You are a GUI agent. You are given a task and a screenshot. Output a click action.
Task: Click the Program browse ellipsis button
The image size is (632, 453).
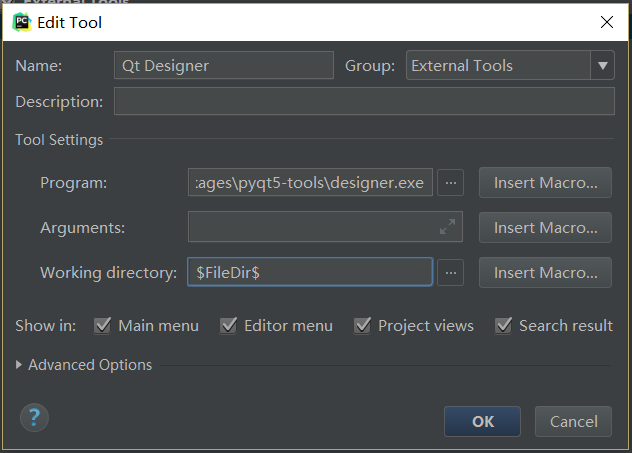[451, 183]
